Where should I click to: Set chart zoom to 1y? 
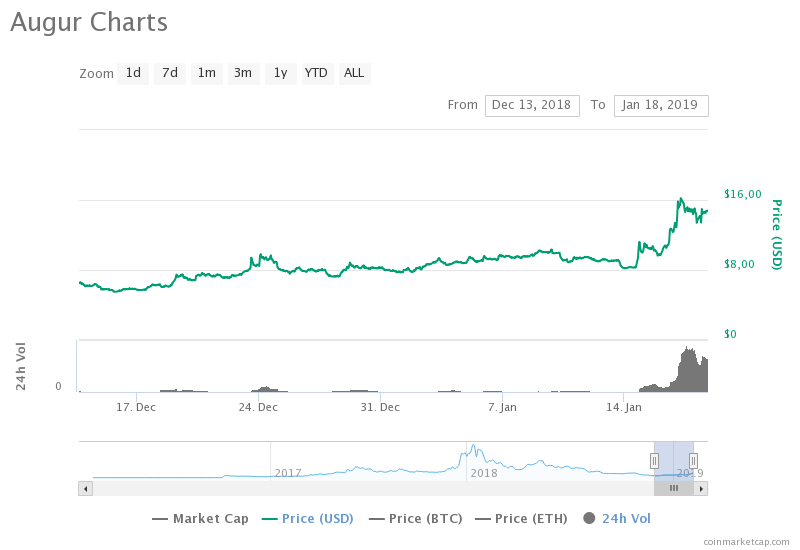[281, 73]
